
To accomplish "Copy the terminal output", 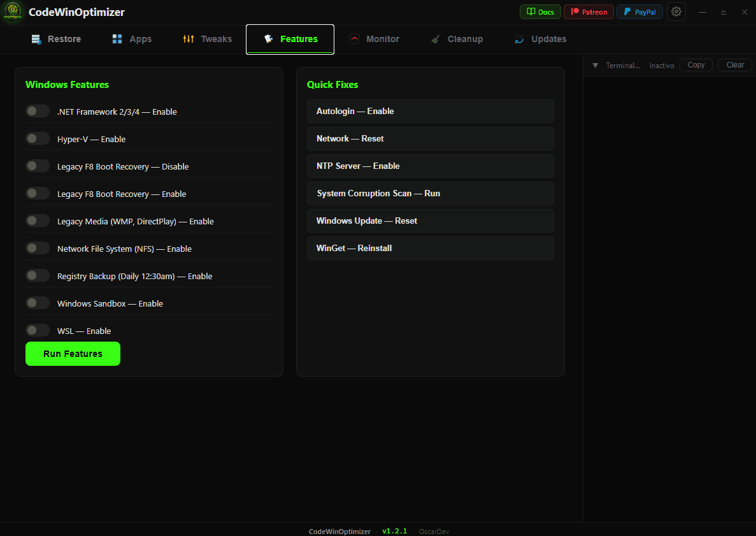I will click(x=696, y=65).
